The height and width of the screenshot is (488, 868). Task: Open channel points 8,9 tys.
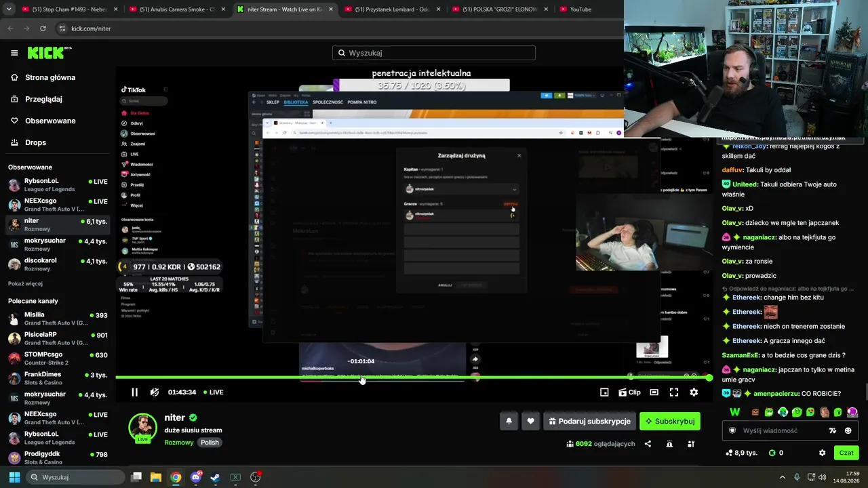pos(741,453)
